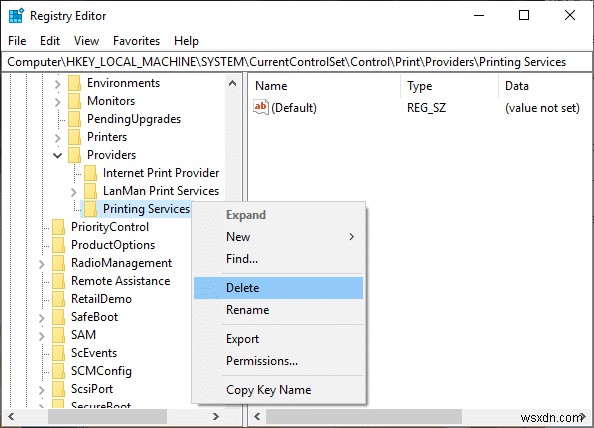Click the tree pane scroll left arrow
Image resolution: width=594 pixels, height=428 pixels.
pyautogui.click(x=11, y=417)
